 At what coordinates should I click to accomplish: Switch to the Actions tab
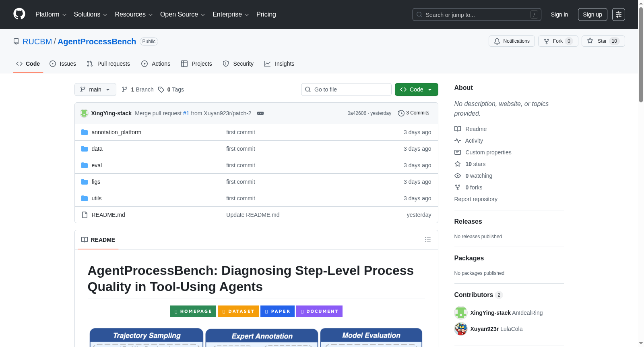(x=156, y=64)
